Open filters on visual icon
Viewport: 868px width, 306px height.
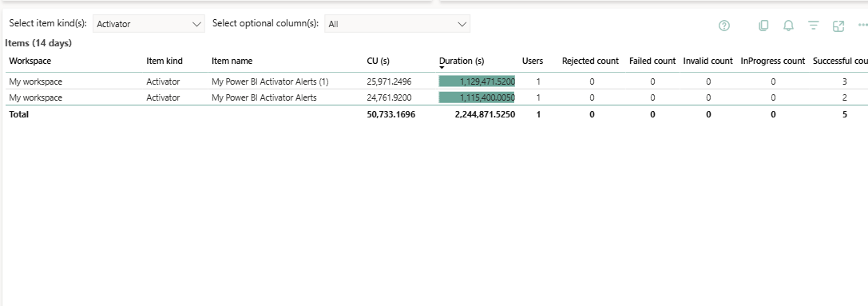813,26
